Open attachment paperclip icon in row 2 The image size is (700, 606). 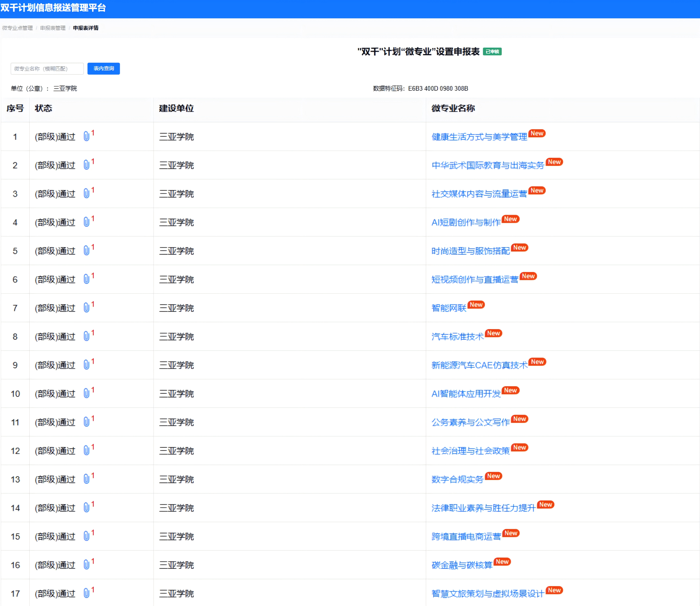point(87,165)
